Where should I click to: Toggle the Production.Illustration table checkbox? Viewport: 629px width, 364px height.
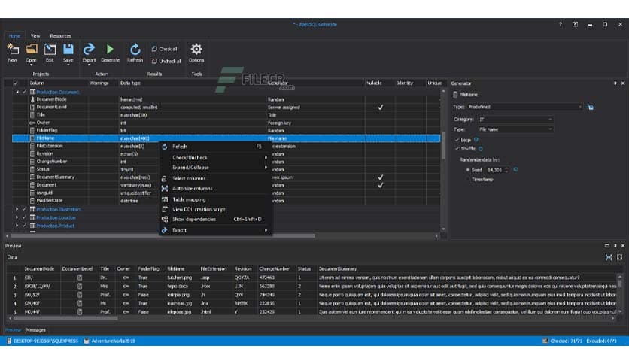(x=25, y=209)
